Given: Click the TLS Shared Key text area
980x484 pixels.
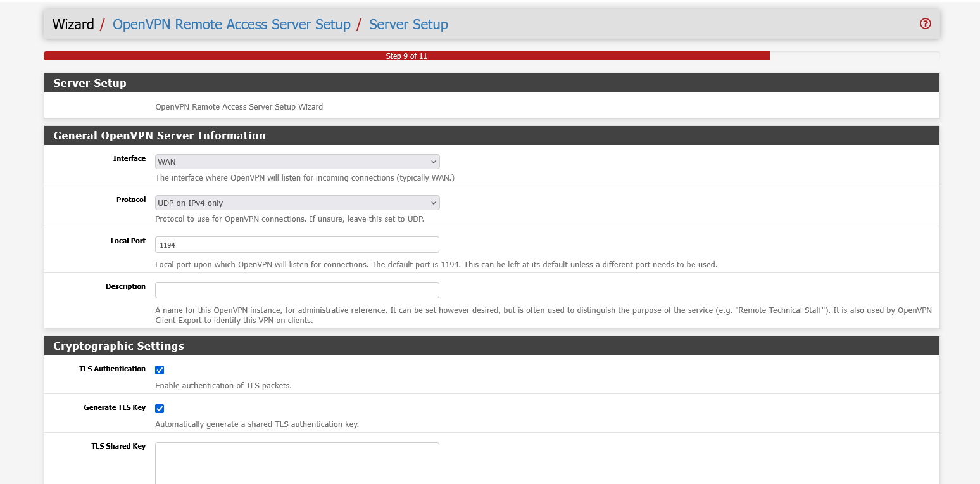Looking at the screenshot, I should (297, 462).
